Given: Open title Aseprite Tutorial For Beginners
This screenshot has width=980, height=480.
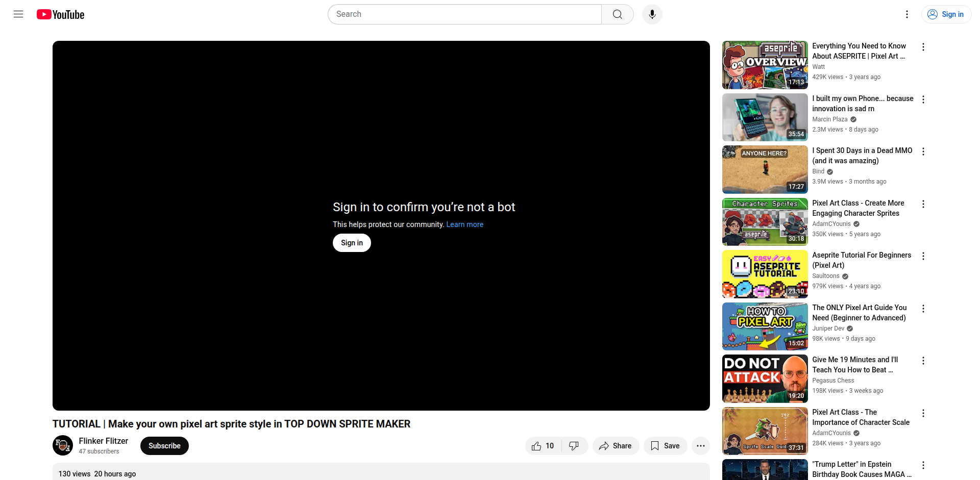Looking at the screenshot, I should pos(862,260).
